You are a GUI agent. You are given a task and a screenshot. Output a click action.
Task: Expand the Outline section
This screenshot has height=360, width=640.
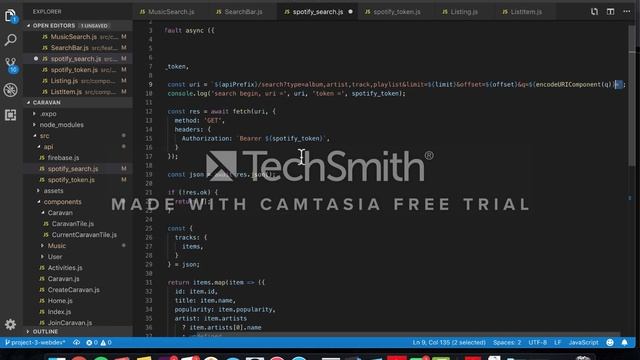[78, 332]
